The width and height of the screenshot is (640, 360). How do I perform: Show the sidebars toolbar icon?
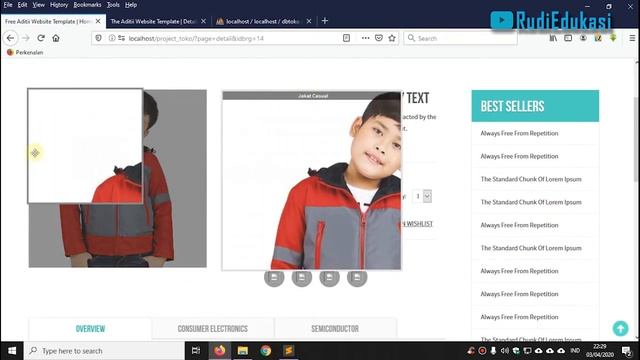point(568,38)
